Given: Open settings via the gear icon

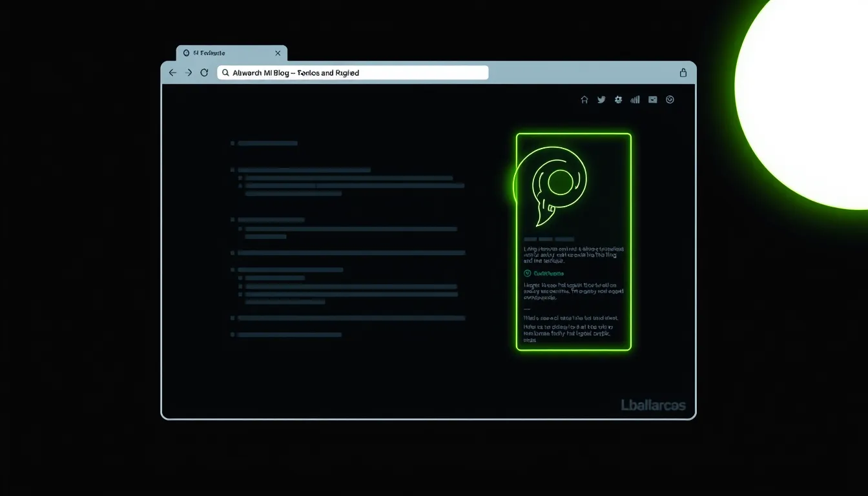Looking at the screenshot, I should click(618, 99).
